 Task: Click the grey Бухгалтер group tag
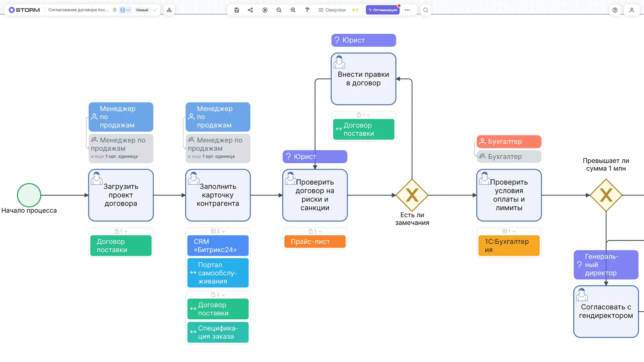click(x=509, y=156)
